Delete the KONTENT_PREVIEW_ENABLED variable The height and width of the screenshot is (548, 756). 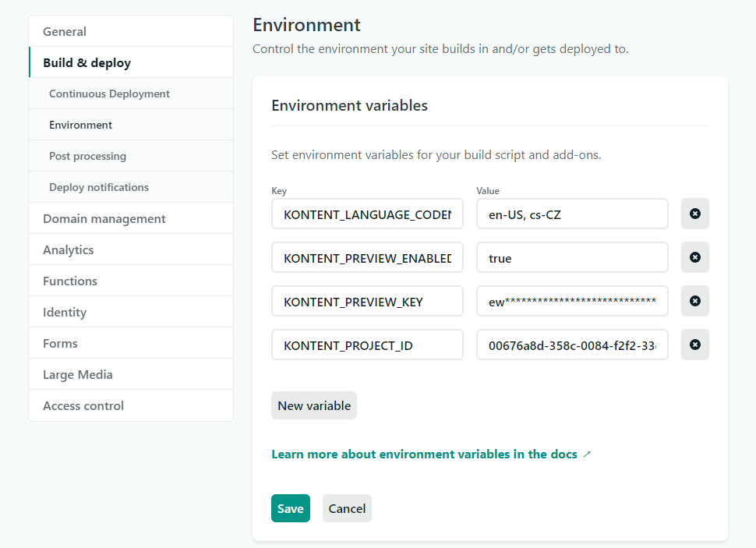(694, 257)
